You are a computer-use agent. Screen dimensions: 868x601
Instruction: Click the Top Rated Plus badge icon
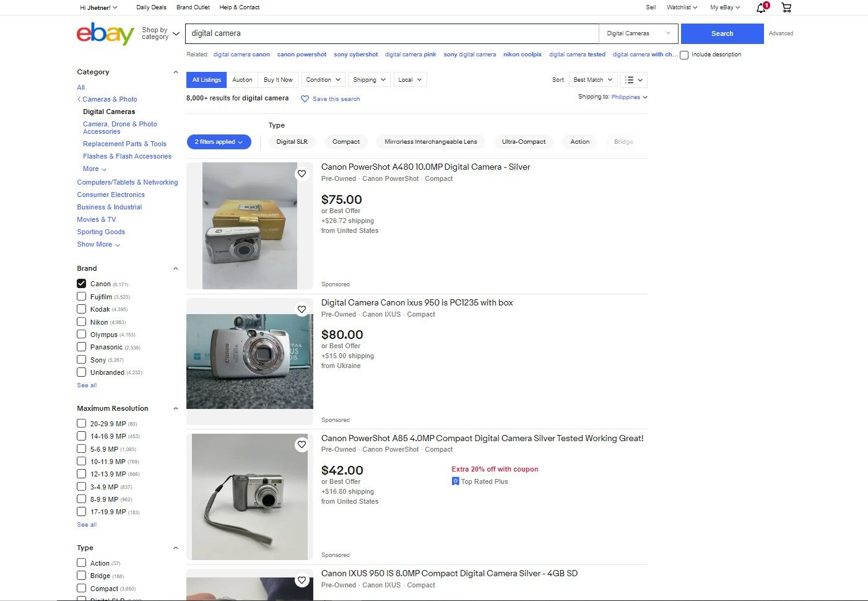point(455,481)
